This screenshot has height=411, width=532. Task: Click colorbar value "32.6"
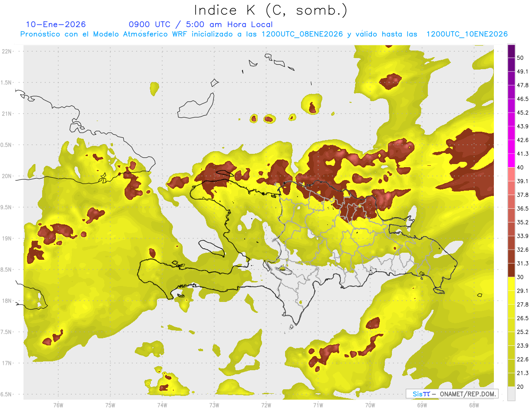tap(523, 250)
